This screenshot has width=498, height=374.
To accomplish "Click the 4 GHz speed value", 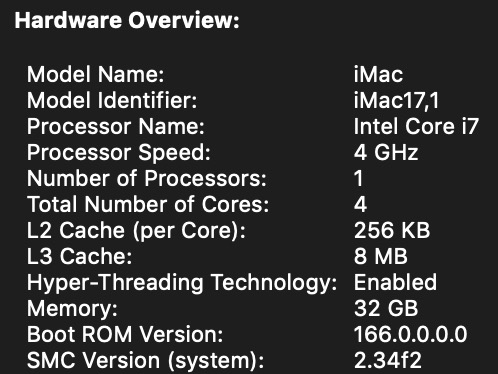I will coord(386,152).
